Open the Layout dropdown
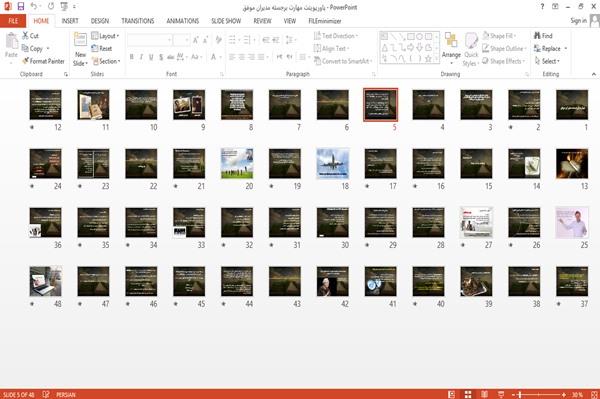This screenshot has height=399, width=600. click(x=105, y=36)
